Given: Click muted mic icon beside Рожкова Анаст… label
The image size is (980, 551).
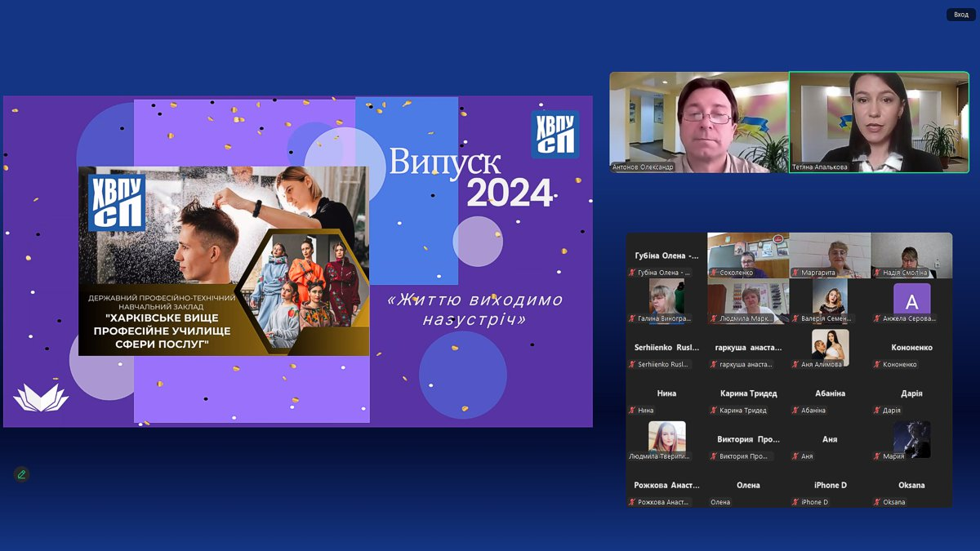Looking at the screenshot, I should click(x=632, y=502).
